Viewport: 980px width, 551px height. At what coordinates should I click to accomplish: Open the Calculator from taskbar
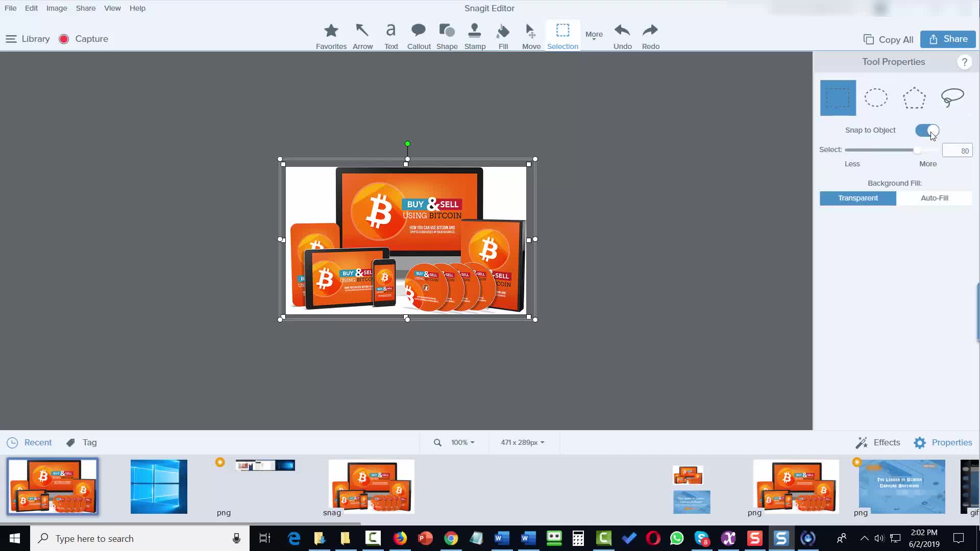(578, 538)
